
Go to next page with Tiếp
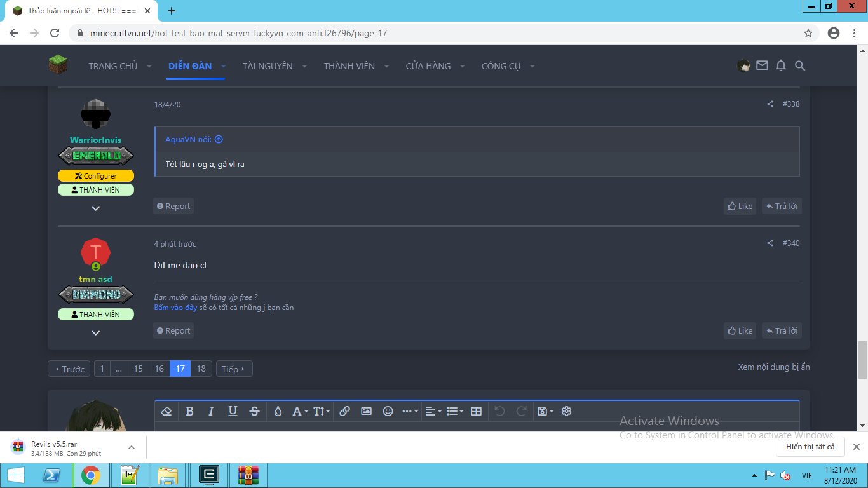234,369
